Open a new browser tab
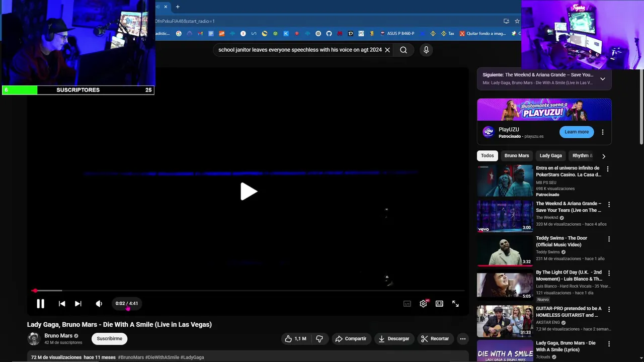The width and height of the screenshot is (644, 362). tap(178, 7)
